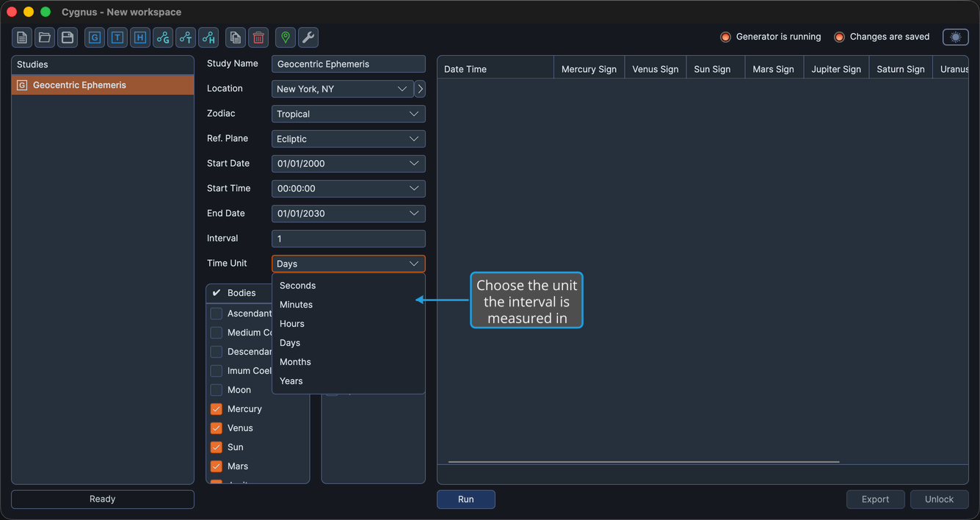Add new G study from toolbar
This screenshot has height=520, width=980.
click(x=95, y=37)
